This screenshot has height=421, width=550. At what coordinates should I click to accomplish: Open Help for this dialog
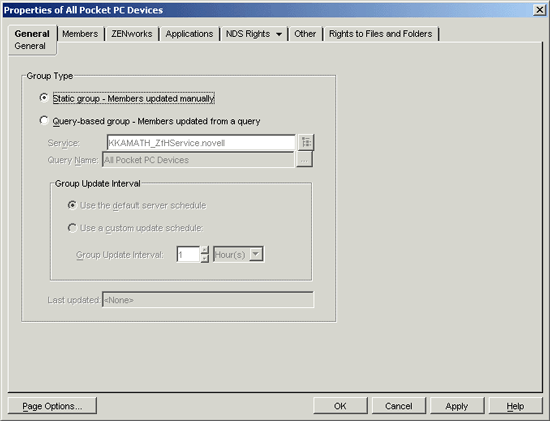coord(516,406)
